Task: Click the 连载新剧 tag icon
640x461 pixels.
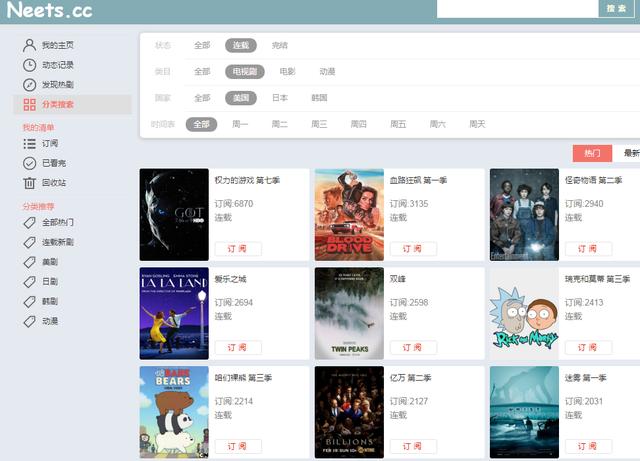Action: [29, 242]
